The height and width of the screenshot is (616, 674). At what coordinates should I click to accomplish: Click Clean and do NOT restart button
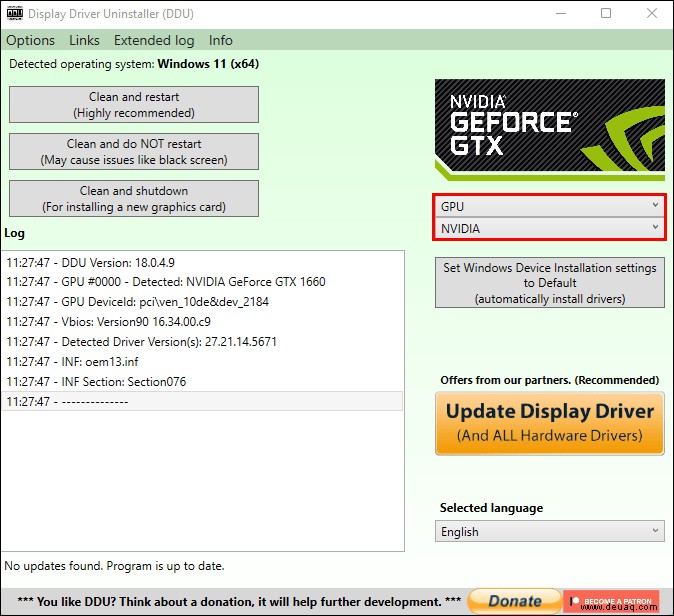click(134, 151)
